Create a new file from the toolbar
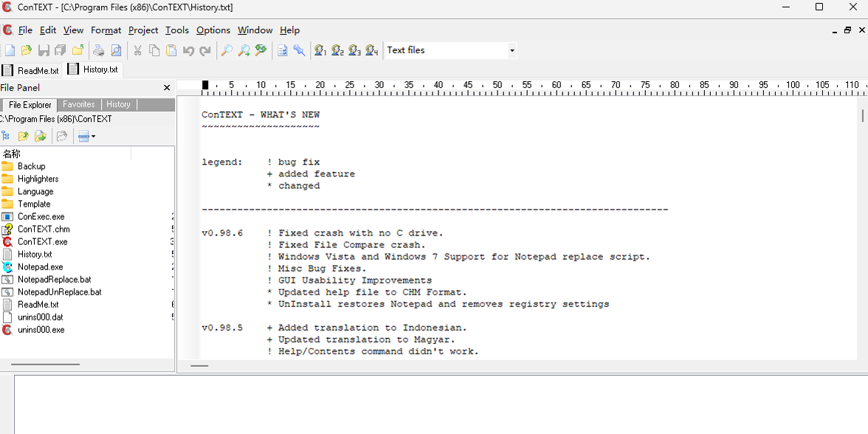This screenshot has width=868, height=434. pyautogui.click(x=10, y=50)
